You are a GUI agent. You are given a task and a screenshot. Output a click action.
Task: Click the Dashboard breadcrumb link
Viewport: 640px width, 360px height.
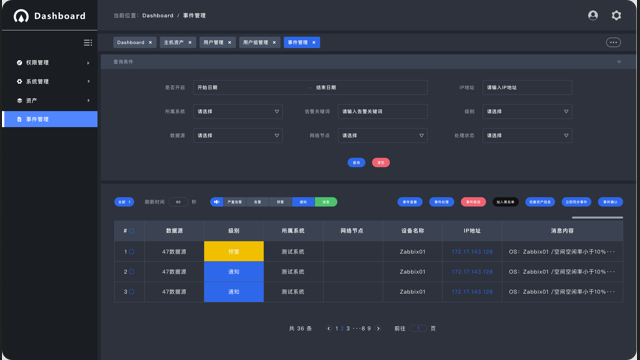(158, 16)
